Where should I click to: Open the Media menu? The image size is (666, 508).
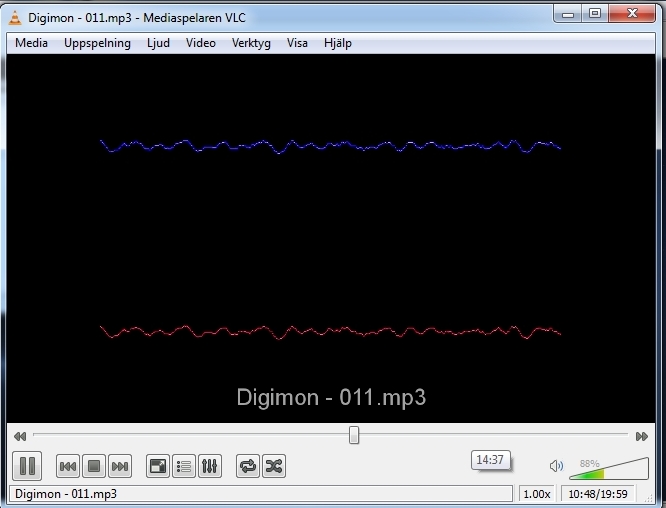click(x=31, y=43)
